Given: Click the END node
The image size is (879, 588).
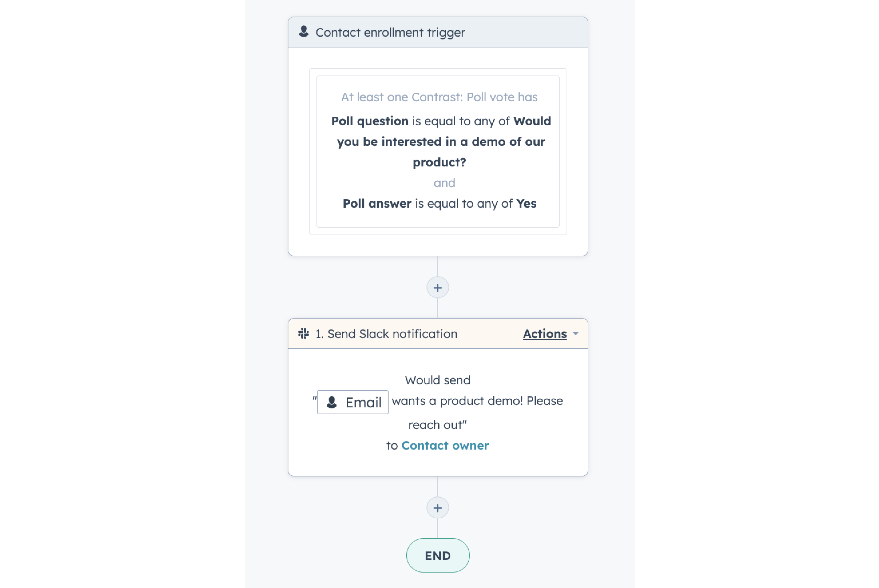Looking at the screenshot, I should (437, 556).
